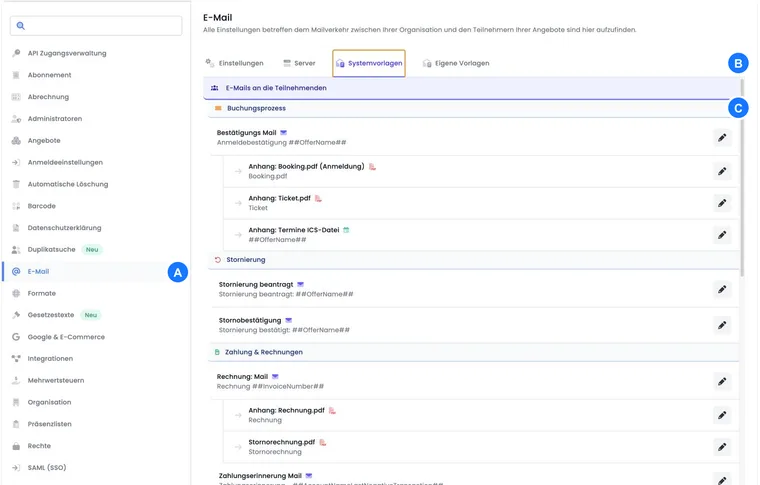Click 'Rechnung ##InvoiceNumber##' subject text
This screenshot has width=760, height=485.
tap(270, 386)
